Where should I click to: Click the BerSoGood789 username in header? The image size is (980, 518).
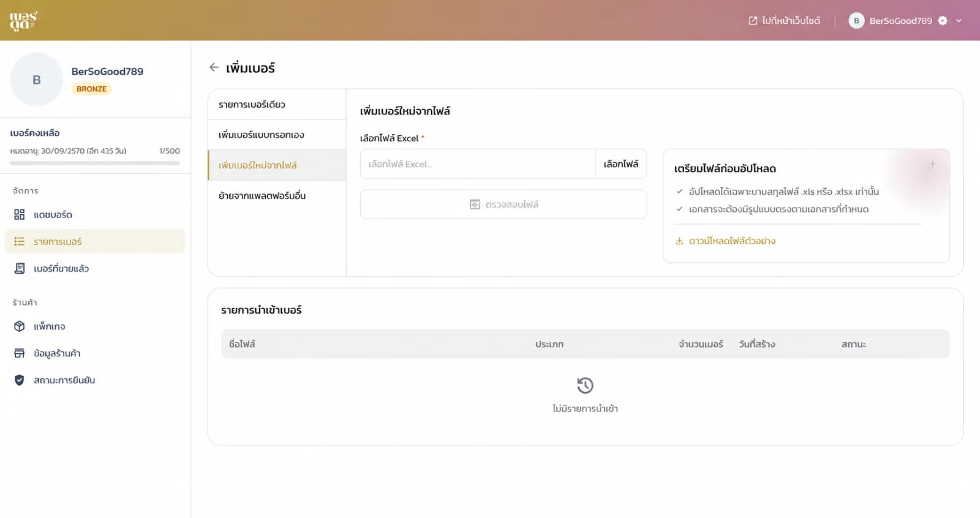[x=900, y=21]
